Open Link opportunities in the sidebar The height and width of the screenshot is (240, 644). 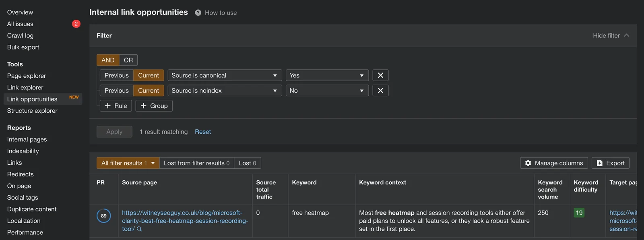[x=43, y=99]
